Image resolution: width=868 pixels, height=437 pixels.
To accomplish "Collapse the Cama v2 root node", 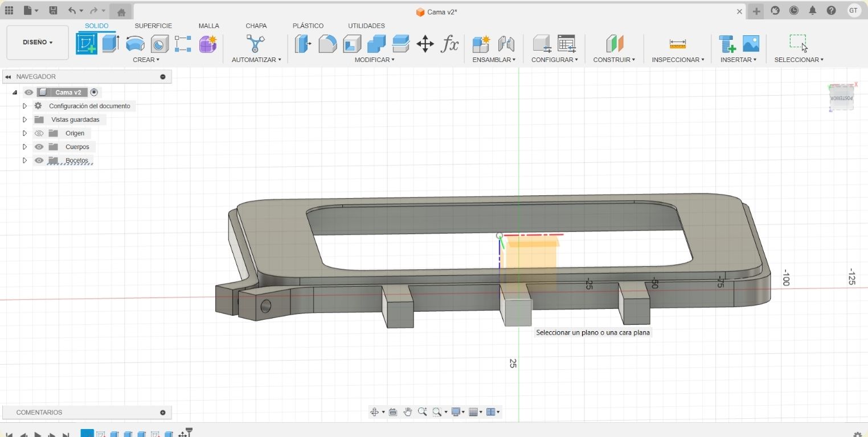I will [x=14, y=92].
